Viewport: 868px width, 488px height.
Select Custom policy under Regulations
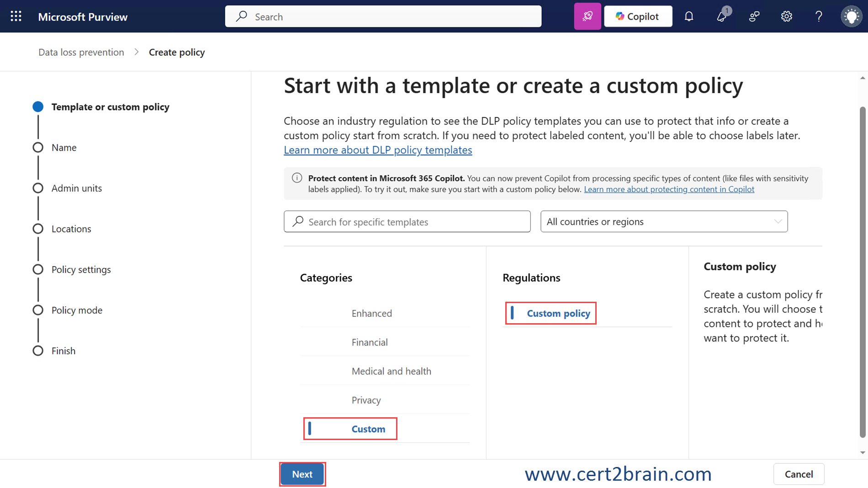[558, 313]
